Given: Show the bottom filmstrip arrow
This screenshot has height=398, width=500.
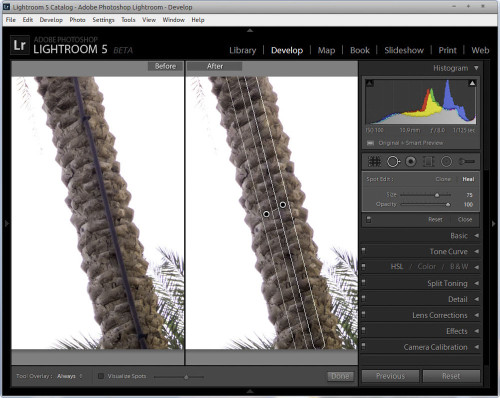Looking at the screenshot, I should [x=250, y=391].
